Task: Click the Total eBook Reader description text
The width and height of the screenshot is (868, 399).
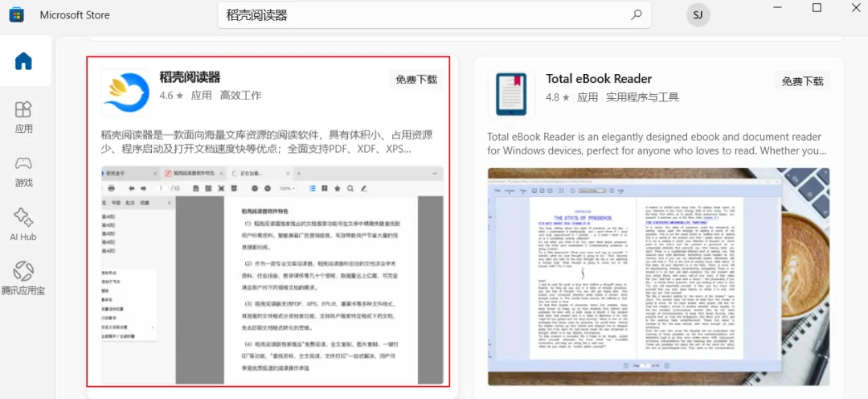Action: pyautogui.click(x=657, y=143)
